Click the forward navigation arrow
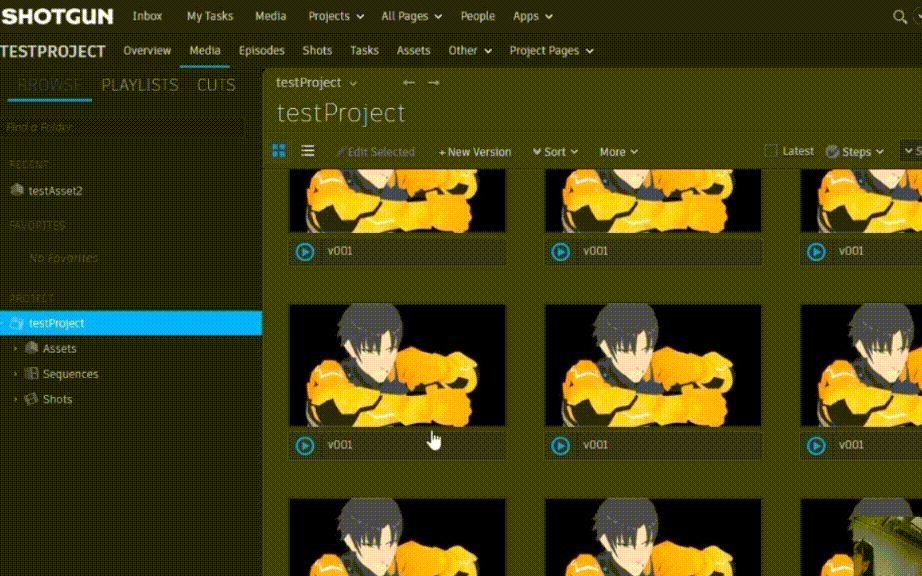Screen dimensions: 922x576 pos(433,83)
